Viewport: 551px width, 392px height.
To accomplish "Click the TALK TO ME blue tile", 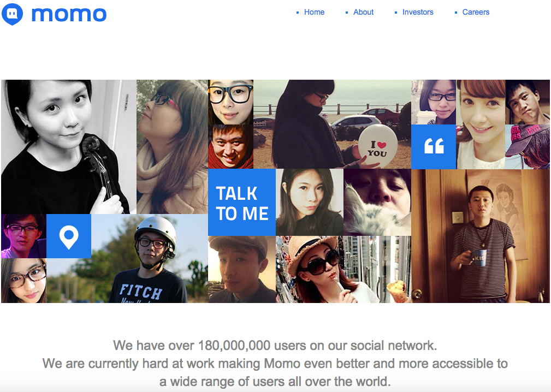I will (242, 203).
